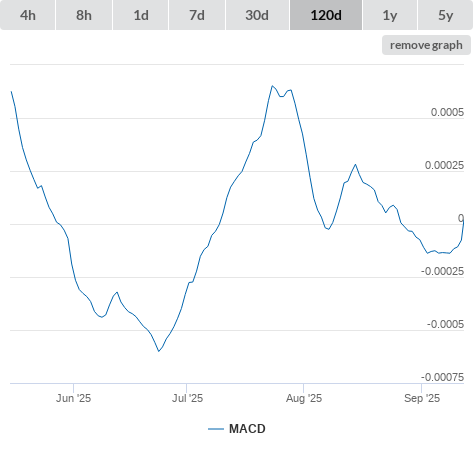
Task: Toggle the MACD series legend entry
Action: pyautogui.click(x=237, y=429)
